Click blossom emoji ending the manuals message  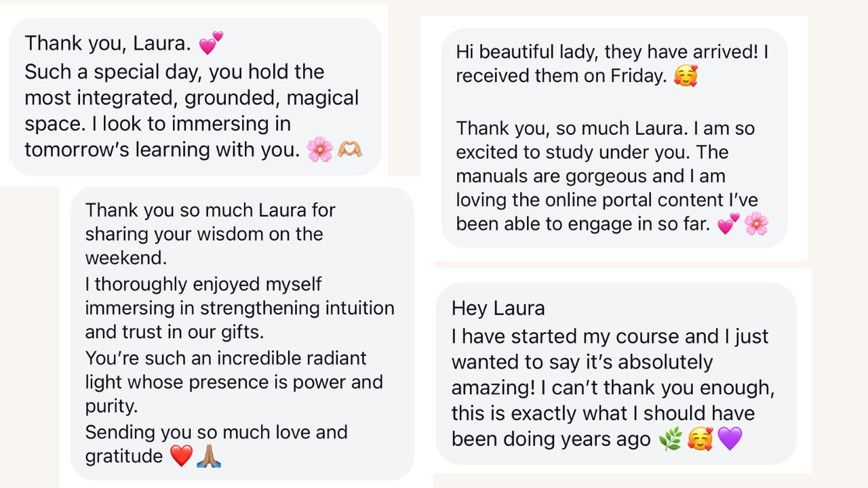756,224
